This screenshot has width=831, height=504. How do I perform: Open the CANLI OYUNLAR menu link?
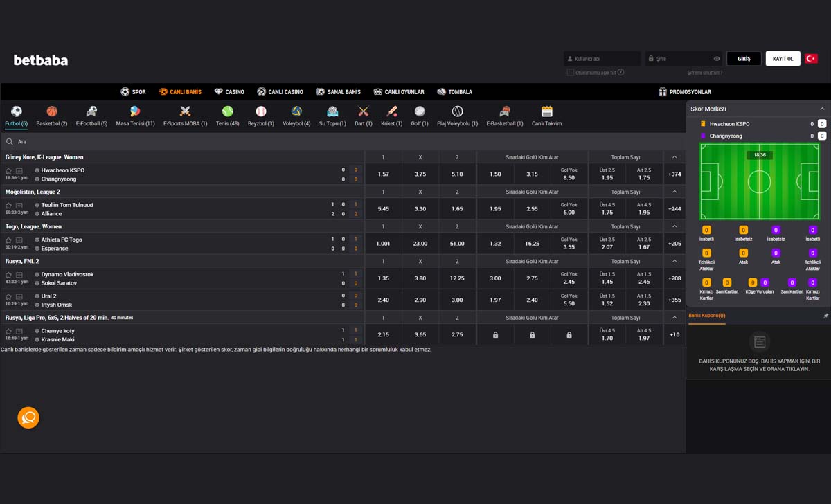click(x=399, y=92)
